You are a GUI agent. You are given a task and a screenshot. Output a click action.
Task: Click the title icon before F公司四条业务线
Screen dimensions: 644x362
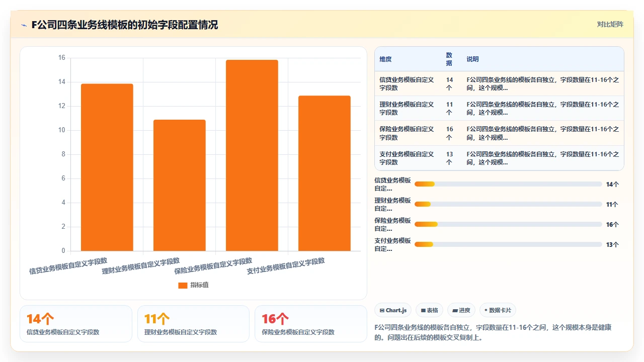click(x=24, y=25)
